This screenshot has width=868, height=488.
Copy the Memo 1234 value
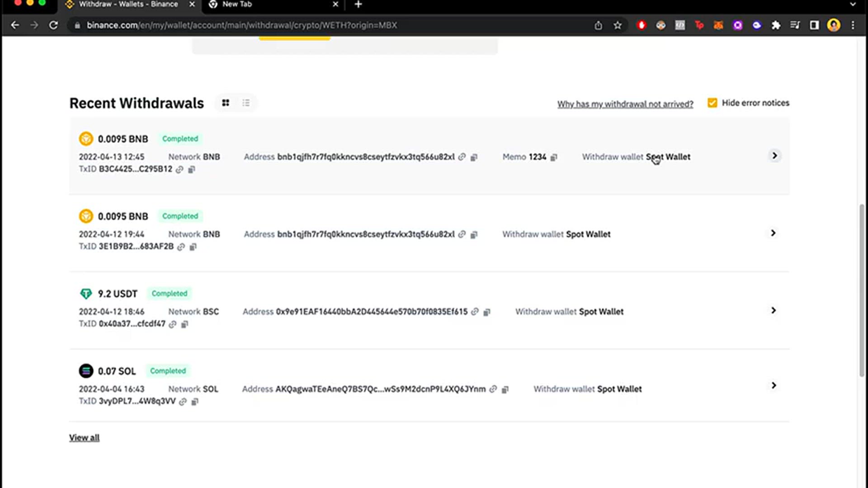pyautogui.click(x=554, y=157)
